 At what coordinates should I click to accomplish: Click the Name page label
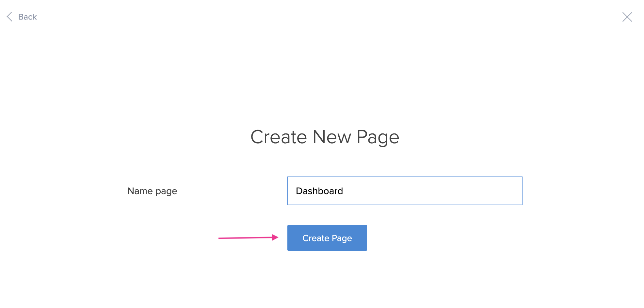pyautogui.click(x=152, y=191)
